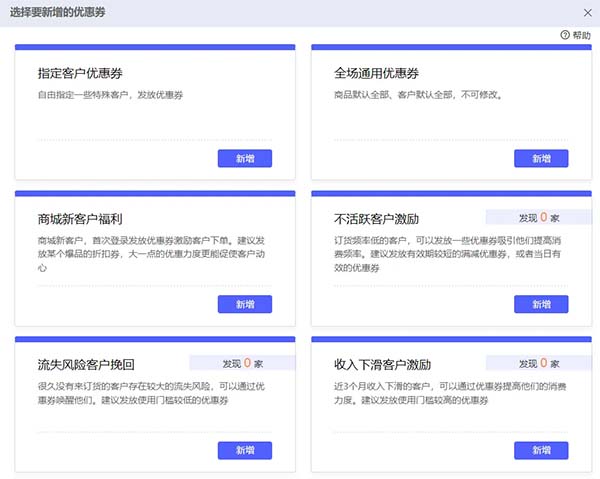Click the help question mark icon
The width and height of the screenshot is (600, 479).
click(565, 35)
